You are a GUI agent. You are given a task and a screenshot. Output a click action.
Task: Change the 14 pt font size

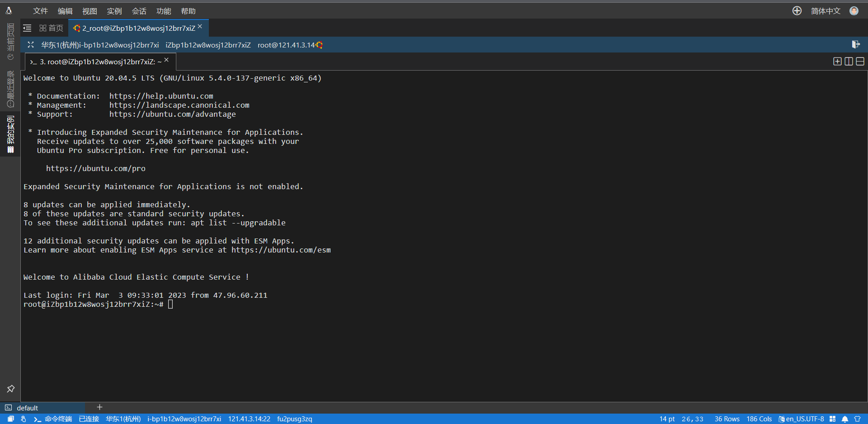pos(667,419)
